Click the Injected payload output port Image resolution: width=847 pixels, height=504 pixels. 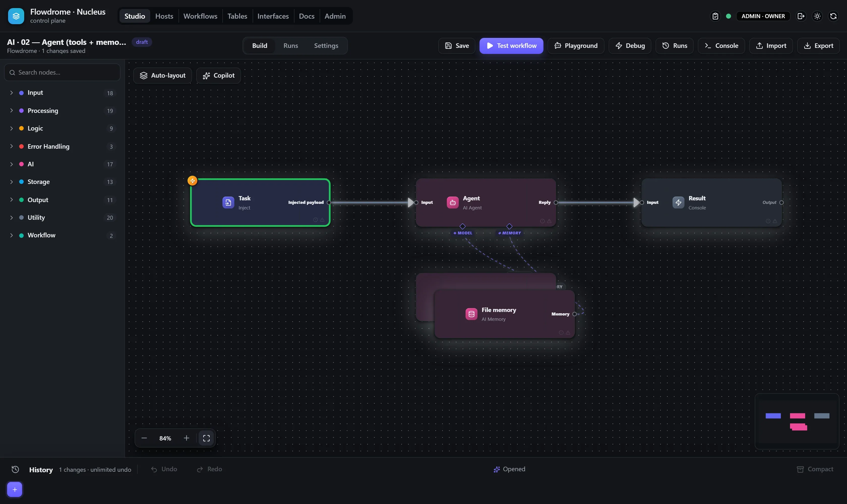pos(328,202)
